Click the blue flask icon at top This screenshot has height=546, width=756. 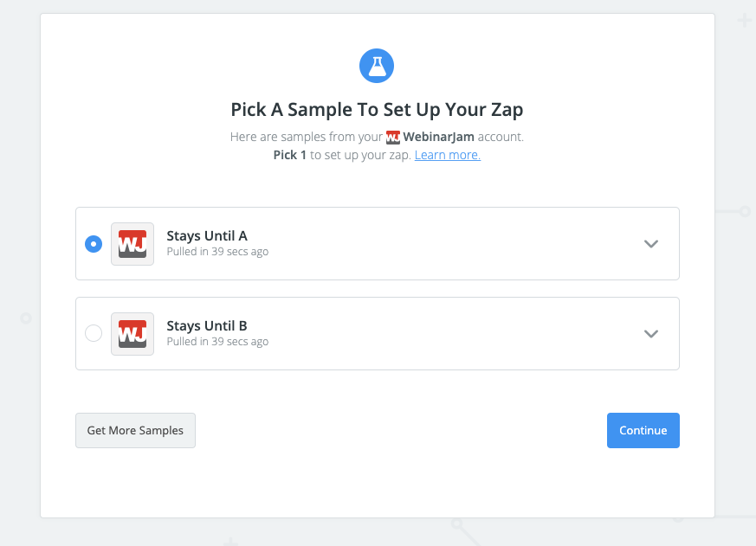(x=377, y=66)
